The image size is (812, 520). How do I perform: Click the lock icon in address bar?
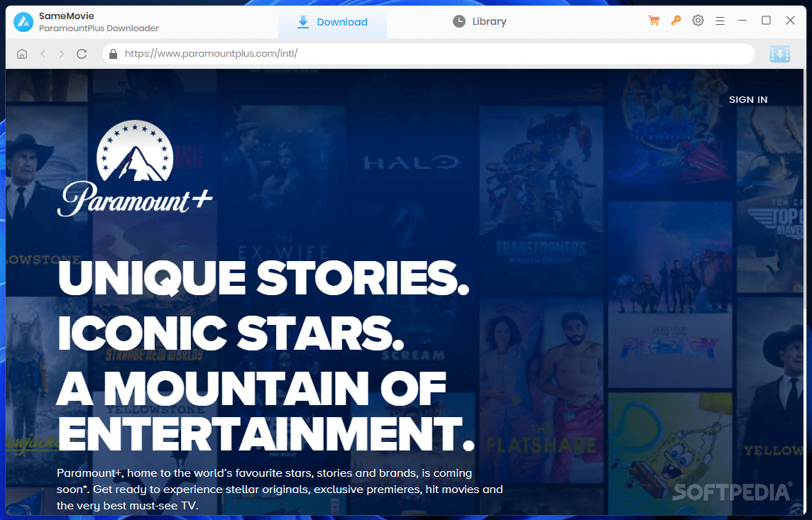click(x=114, y=54)
